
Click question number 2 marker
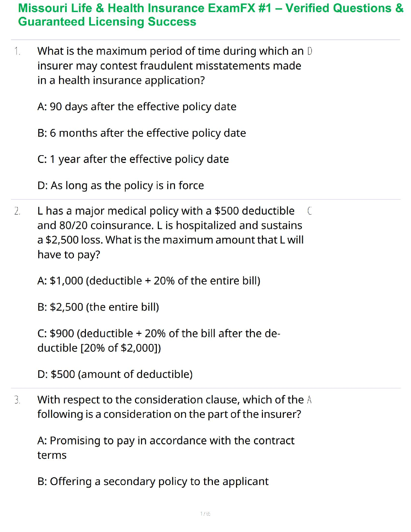click(17, 211)
